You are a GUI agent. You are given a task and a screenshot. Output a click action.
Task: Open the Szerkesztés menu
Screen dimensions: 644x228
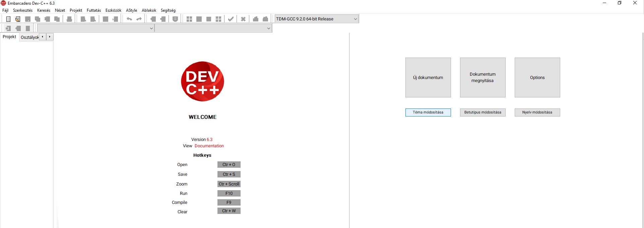(23, 10)
